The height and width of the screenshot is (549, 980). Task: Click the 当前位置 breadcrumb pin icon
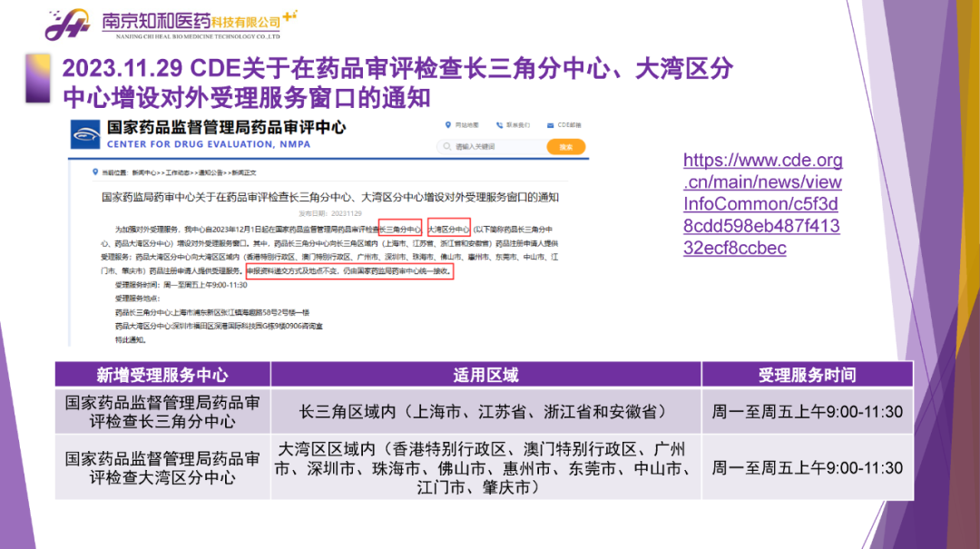[x=96, y=172]
